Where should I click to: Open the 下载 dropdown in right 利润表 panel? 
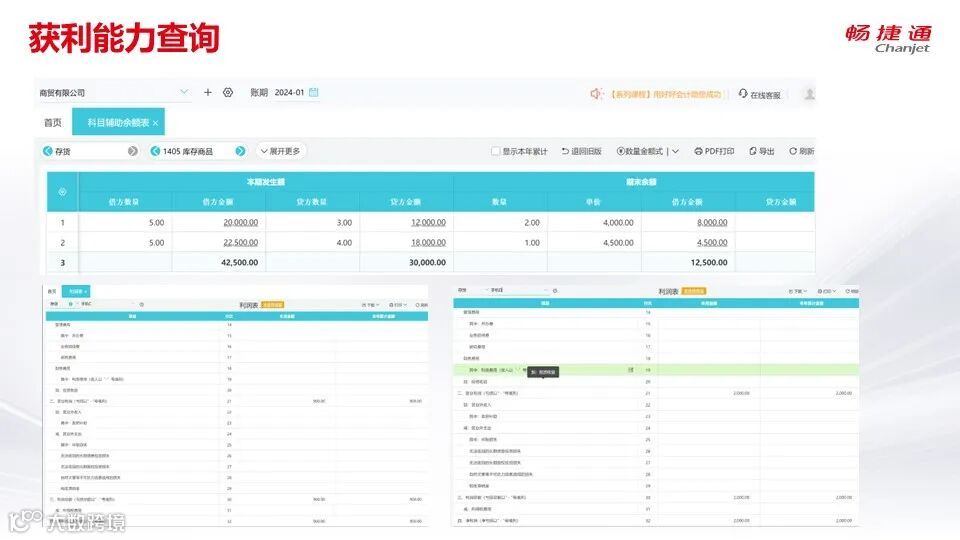[x=798, y=291]
